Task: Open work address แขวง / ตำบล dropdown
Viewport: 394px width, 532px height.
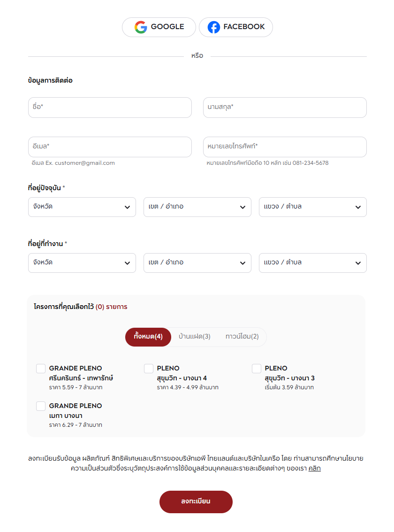Action: tap(313, 263)
